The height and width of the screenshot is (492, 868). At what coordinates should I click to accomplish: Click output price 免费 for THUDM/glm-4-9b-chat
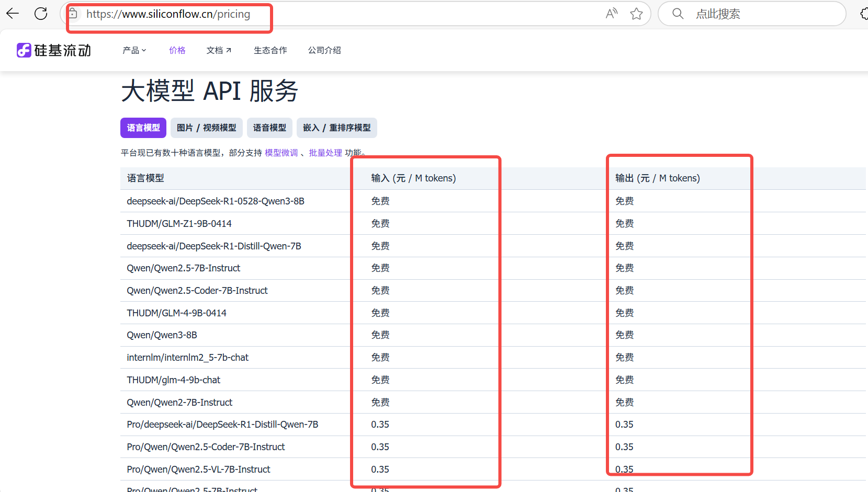(625, 380)
